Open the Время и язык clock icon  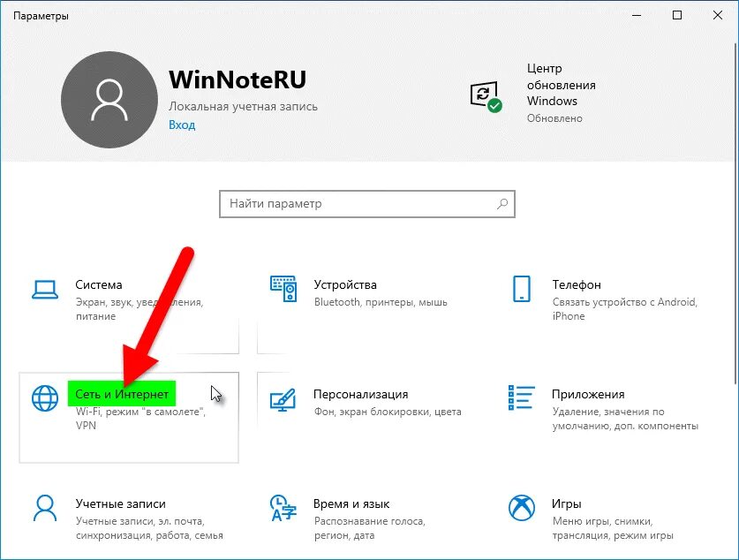click(x=283, y=508)
